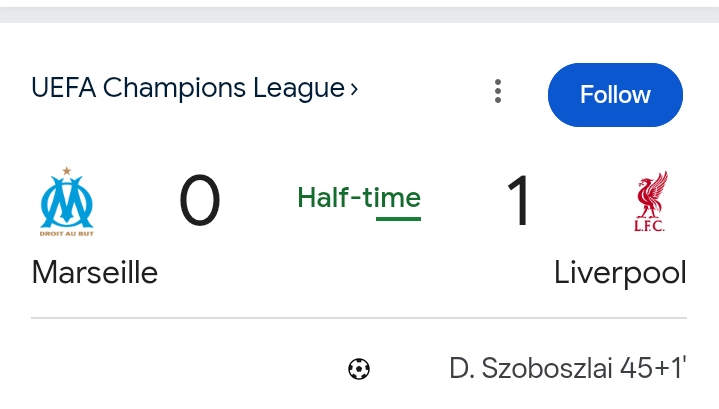This screenshot has width=719, height=409.
Task: Click the green underline beneath Half-time
Action: click(x=398, y=218)
